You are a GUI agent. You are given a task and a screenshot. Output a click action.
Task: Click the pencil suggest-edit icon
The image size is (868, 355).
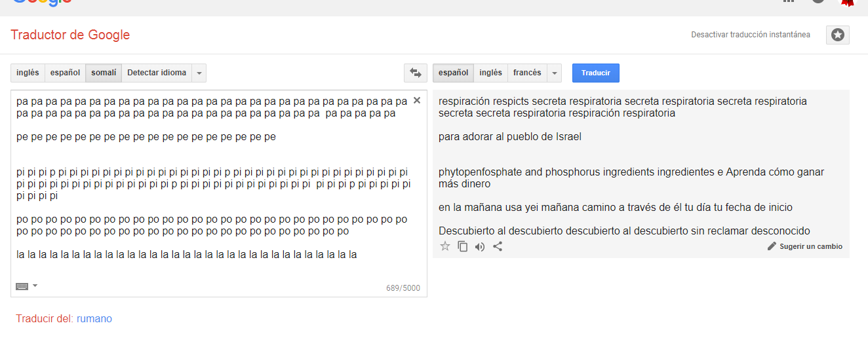772,246
